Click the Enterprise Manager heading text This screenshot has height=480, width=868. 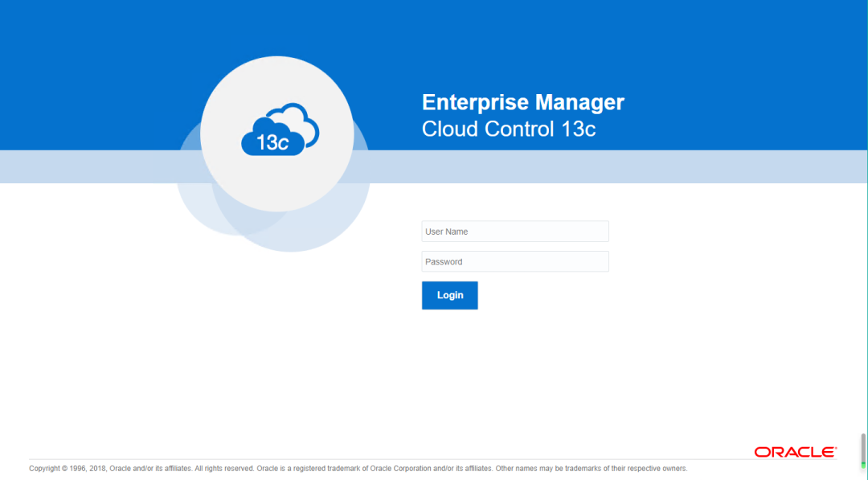pyautogui.click(x=523, y=102)
